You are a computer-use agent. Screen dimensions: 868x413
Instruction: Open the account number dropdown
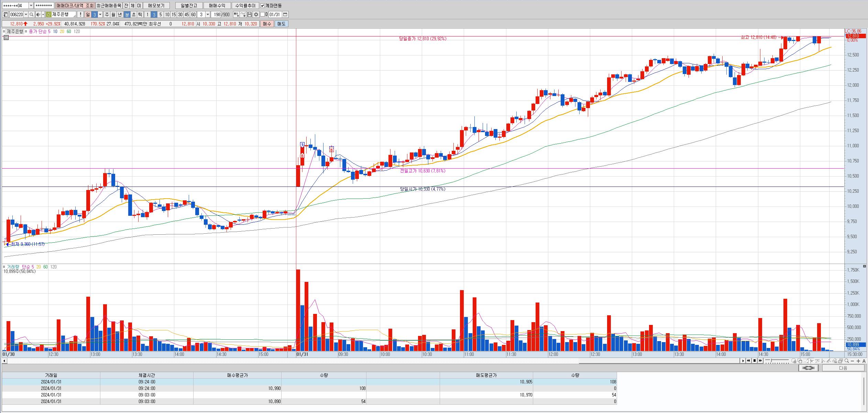31,6
